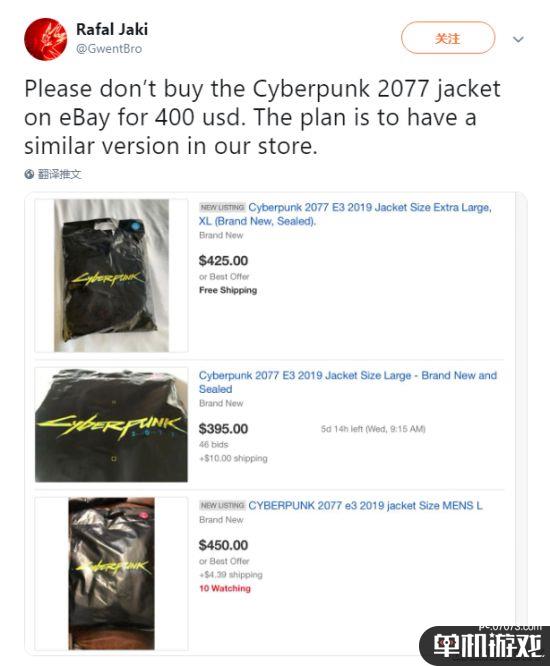The height and width of the screenshot is (666, 550).
Task: Open Rafal Jaki's red profile avatar
Action: (45, 39)
